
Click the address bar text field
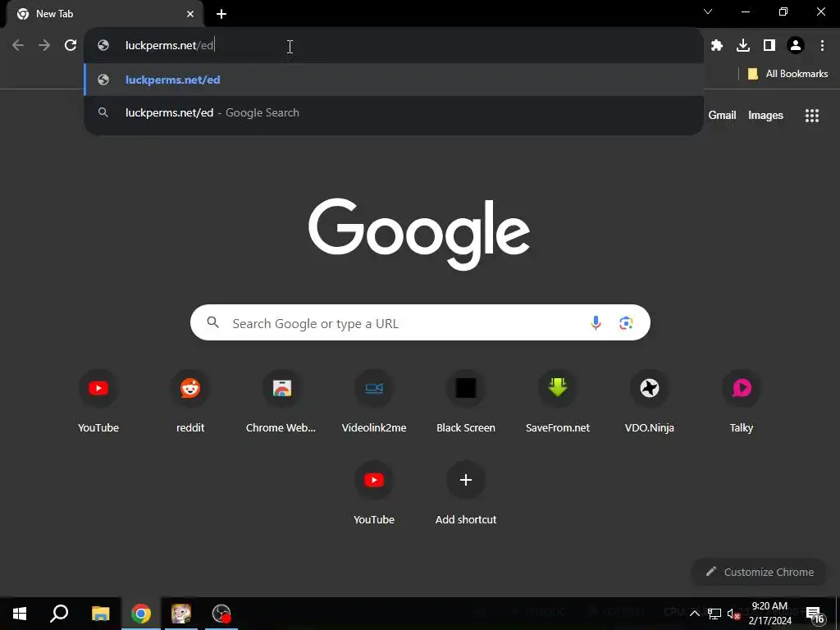click(394, 46)
